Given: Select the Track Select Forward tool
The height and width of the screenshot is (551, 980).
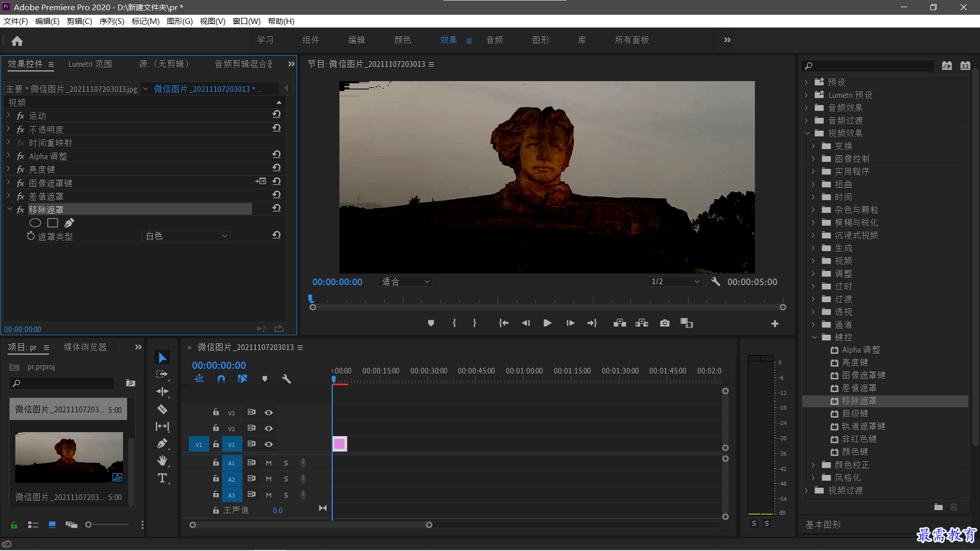Looking at the screenshot, I should click(162, 374).
